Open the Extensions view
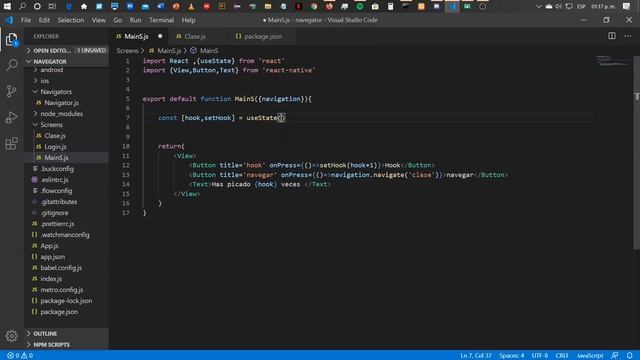 pos(11,143)
